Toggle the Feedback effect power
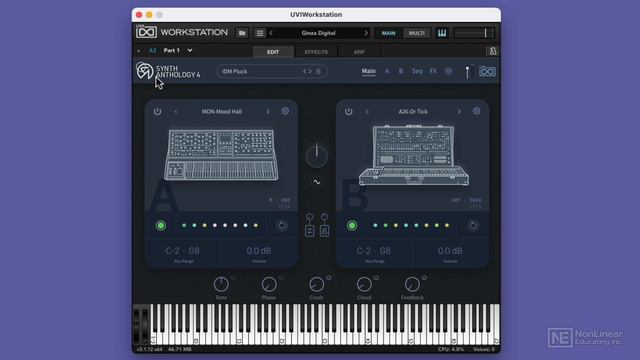The height and width of the screenshot is (360, 640). tap(424, 278)
